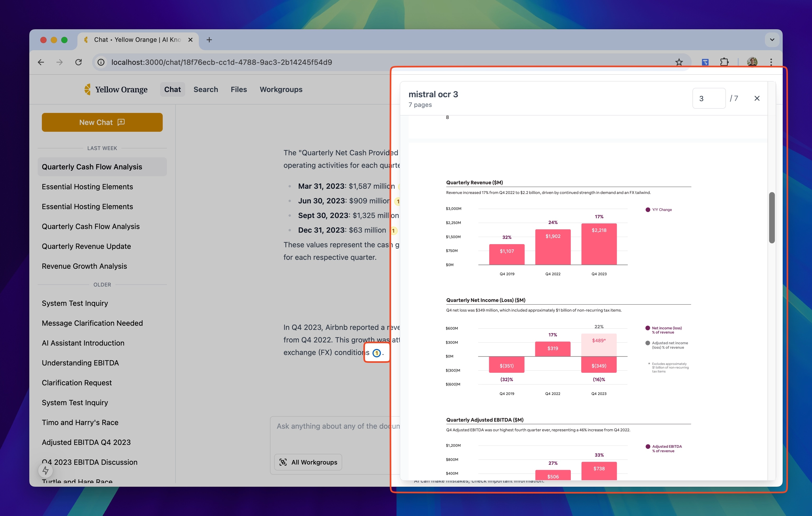
Task: Go to the Files tab
Action: tap(239, 89)
